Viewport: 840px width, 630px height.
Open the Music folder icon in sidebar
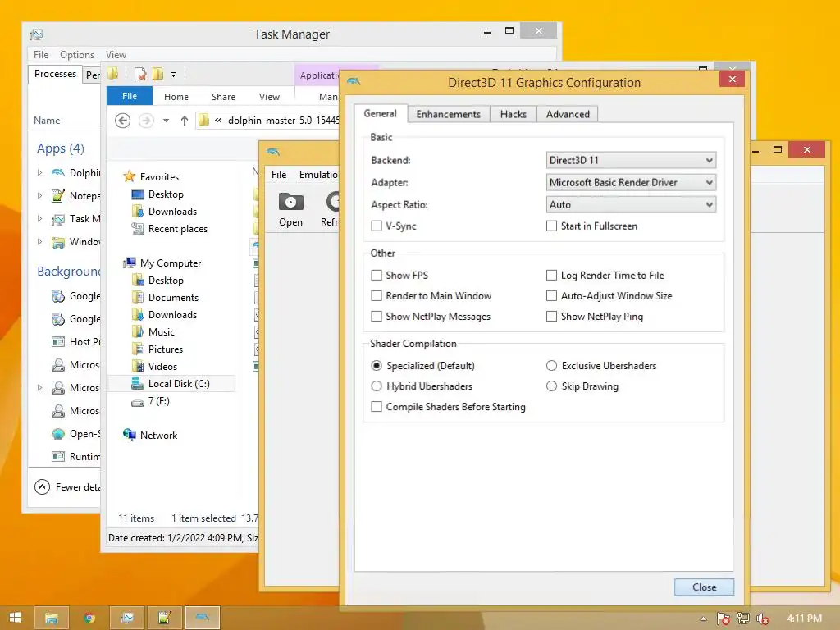coord(138,331)
